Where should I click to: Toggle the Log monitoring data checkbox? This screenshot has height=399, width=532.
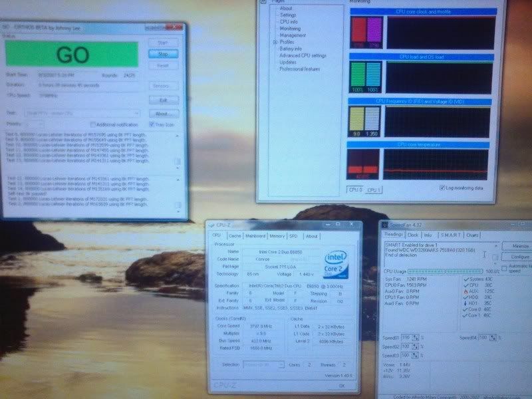(x=442, y=188)
